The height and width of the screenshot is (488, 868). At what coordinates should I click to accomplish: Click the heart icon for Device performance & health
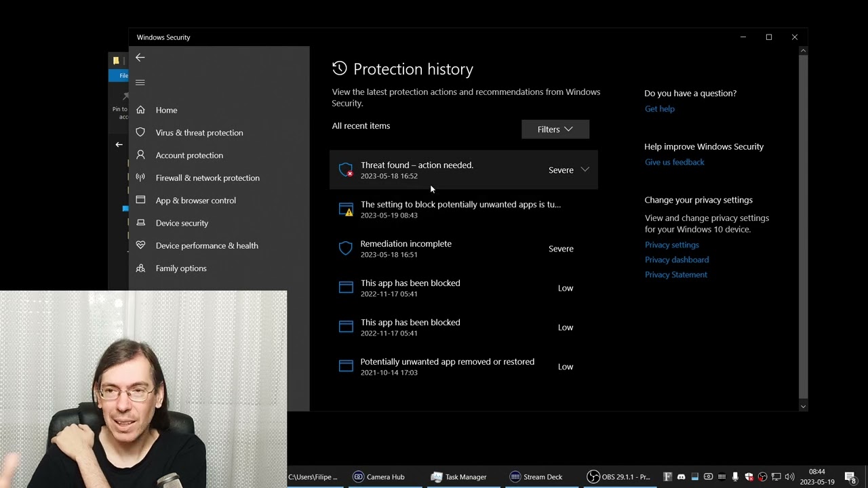coord(140,245)
